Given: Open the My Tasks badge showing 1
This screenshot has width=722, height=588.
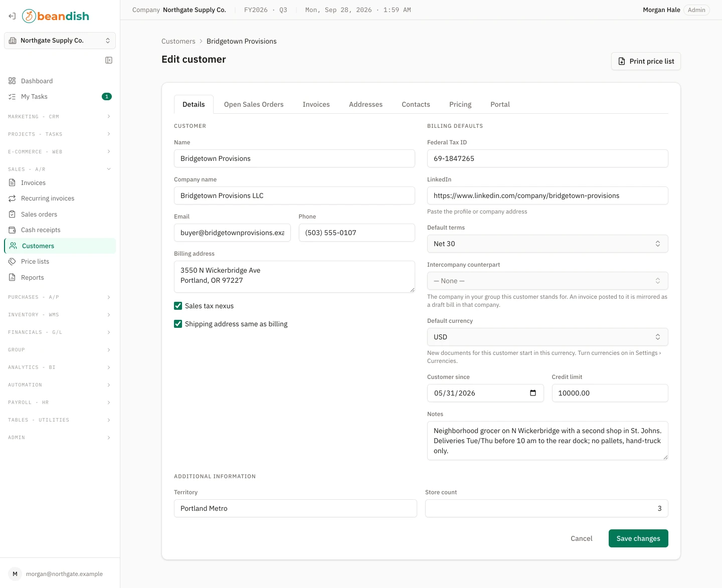Looking at the screenshot, I should [107, 97].
